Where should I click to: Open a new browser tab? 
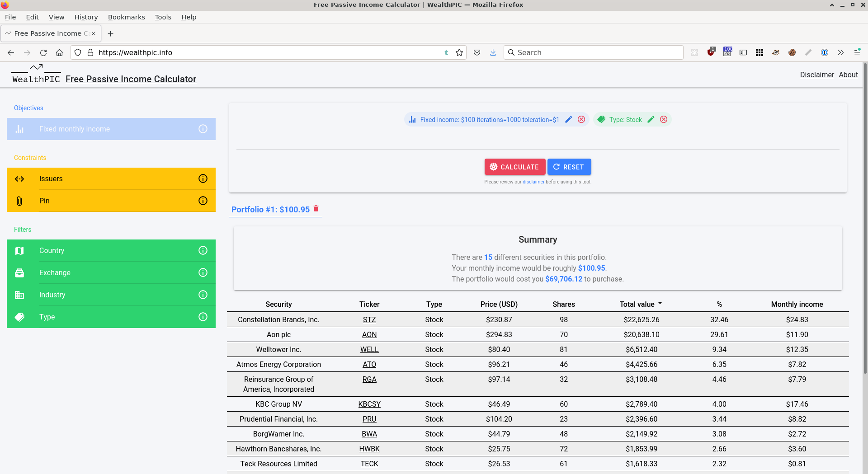tap(110, 33)
